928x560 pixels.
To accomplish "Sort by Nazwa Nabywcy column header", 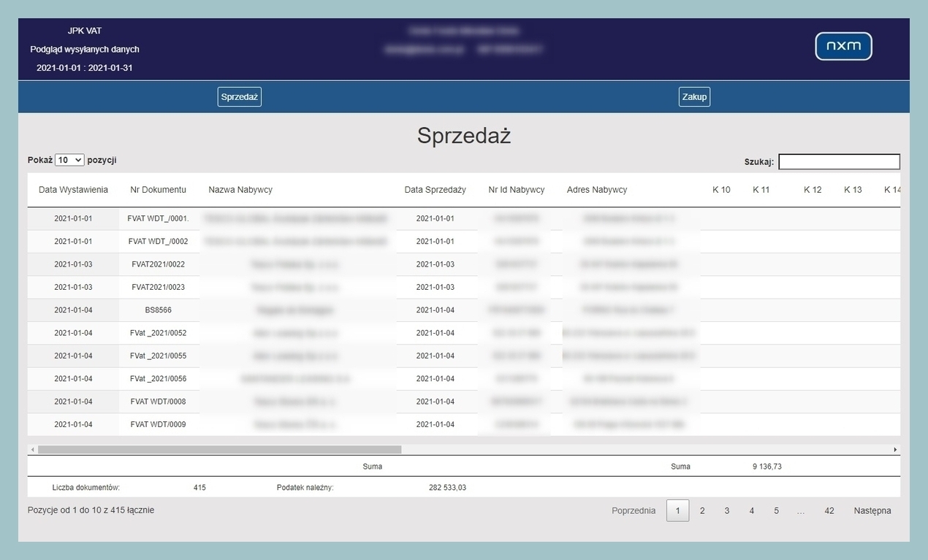I will coord(240,190).
